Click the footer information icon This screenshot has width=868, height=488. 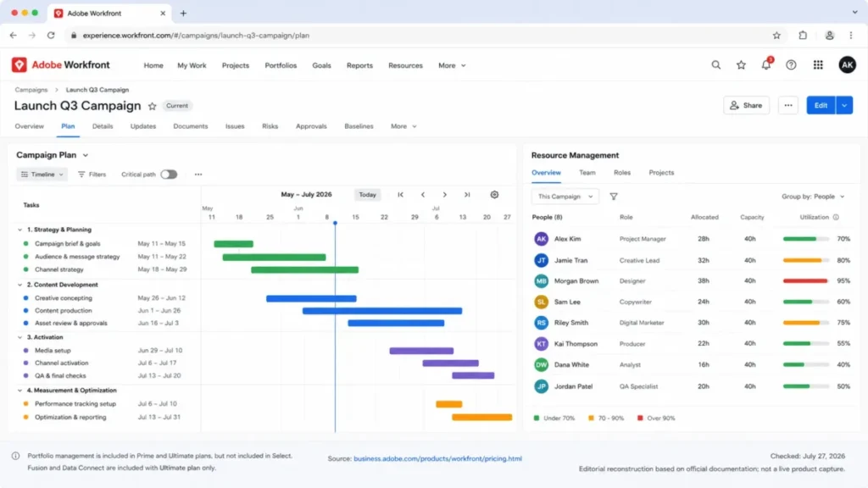coord(15,456)
